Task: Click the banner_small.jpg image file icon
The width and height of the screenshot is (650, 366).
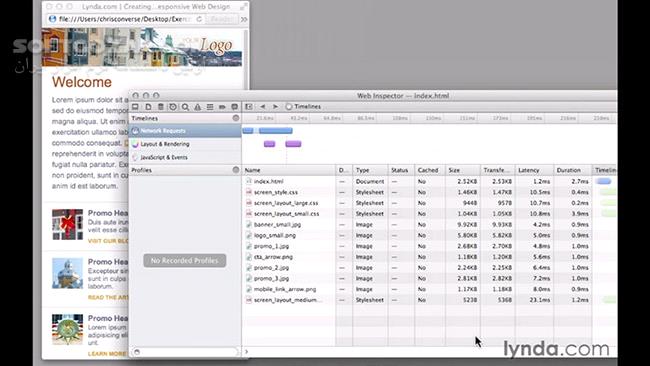Action: click(x=249, y=224)
